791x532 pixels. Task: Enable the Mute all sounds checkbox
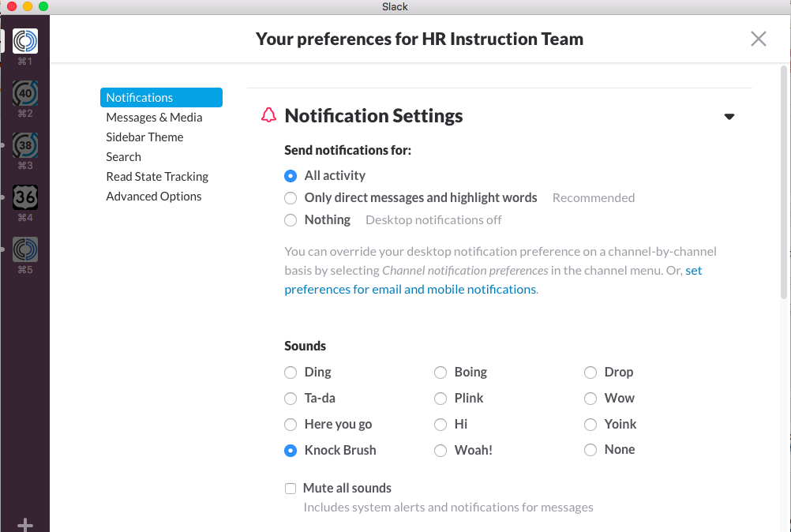point(291,489)
